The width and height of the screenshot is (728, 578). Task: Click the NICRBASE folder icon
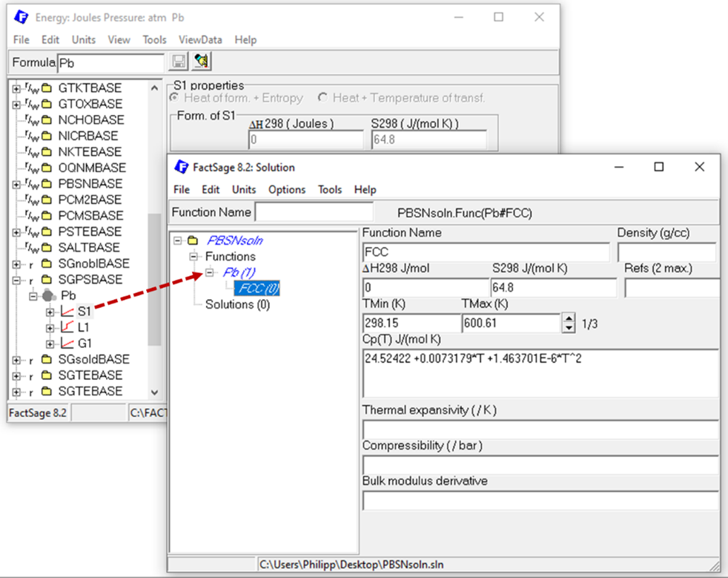point(47,136)
